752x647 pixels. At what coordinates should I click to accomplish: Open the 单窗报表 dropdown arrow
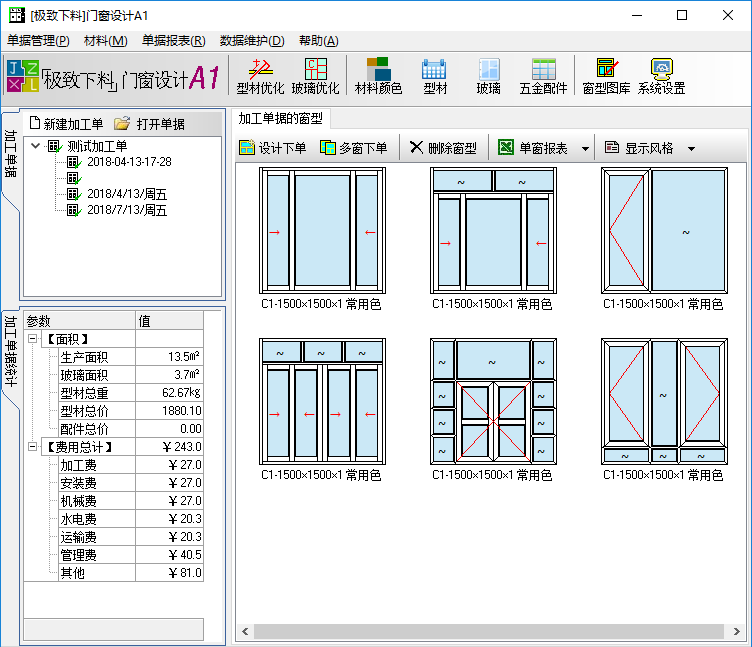click(x=585, y=149)
